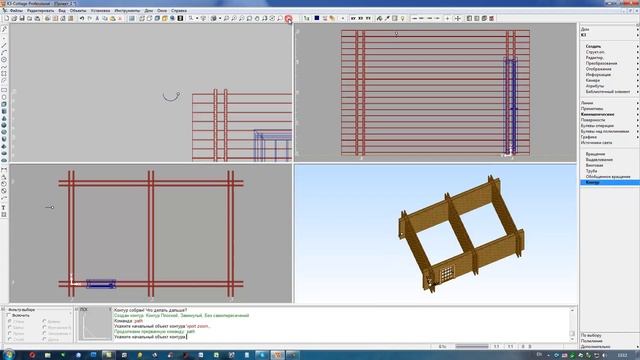Select the first radio button in right filter column
The width and height of the screenshot is (640, 360).
(x=44, y=322)
